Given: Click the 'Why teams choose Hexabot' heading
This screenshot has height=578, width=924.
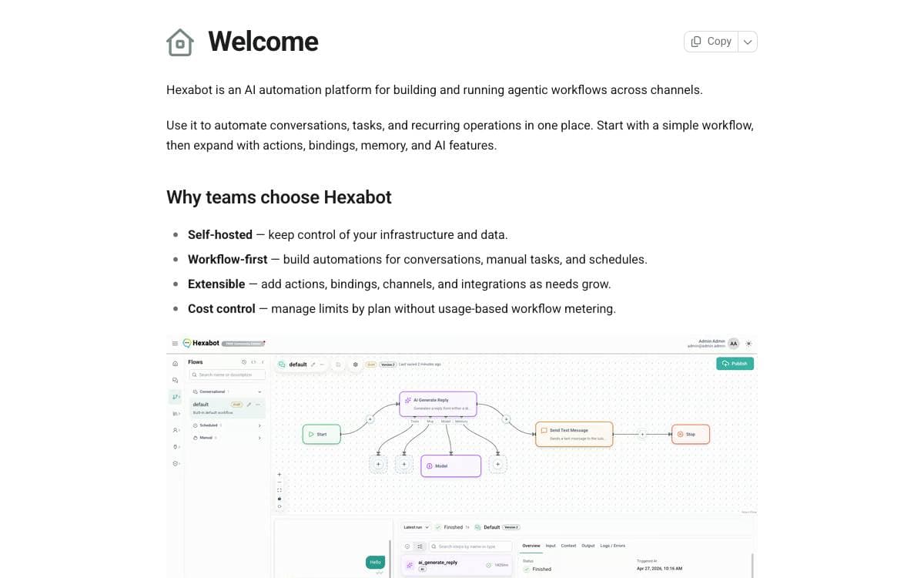Looking at the screenshot, I should pyautogui.click(x=279, y=197).
